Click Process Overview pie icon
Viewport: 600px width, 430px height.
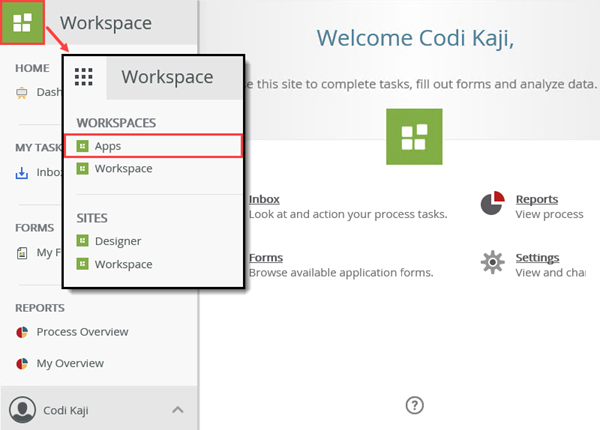pyautogui.click(x=22, y=332)
